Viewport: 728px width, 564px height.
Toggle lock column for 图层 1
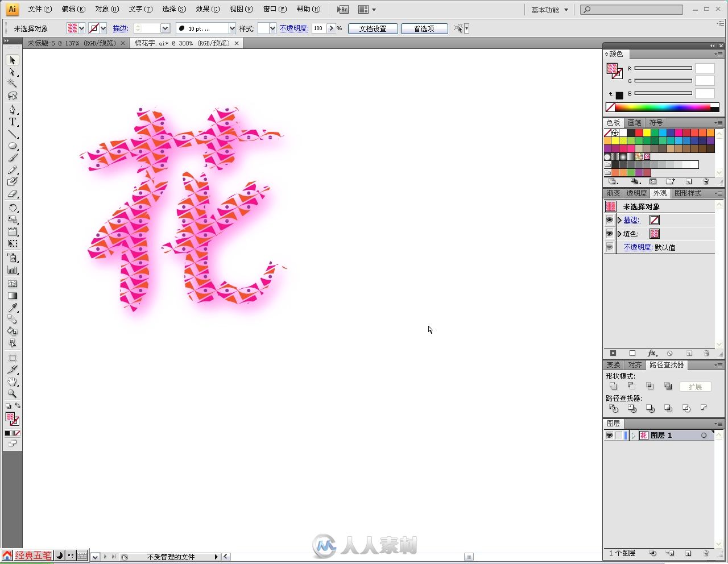pyautogui.click(x=619, y=436)
